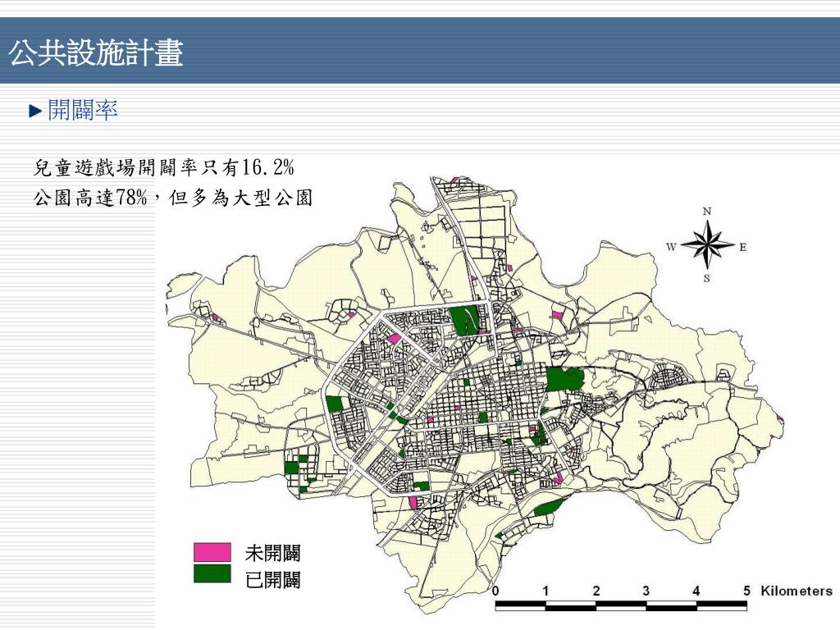Click the 3 mark on scale bar
Viewport: 840px width, 630px height.
(x=646, y=591)
